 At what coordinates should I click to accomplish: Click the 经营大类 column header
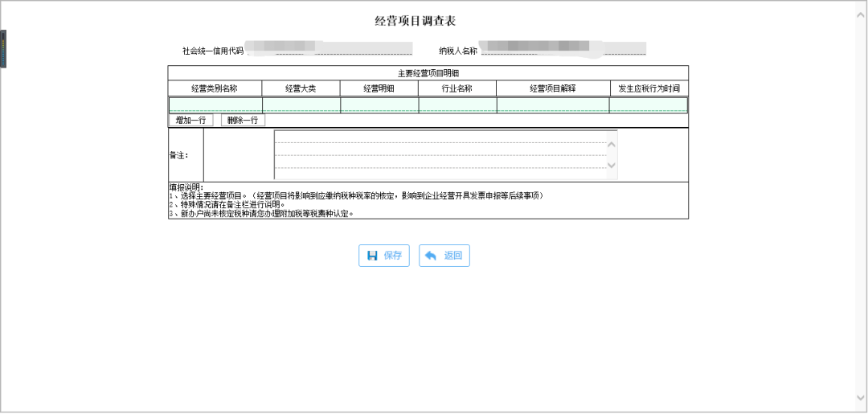(x=301, y=88)
